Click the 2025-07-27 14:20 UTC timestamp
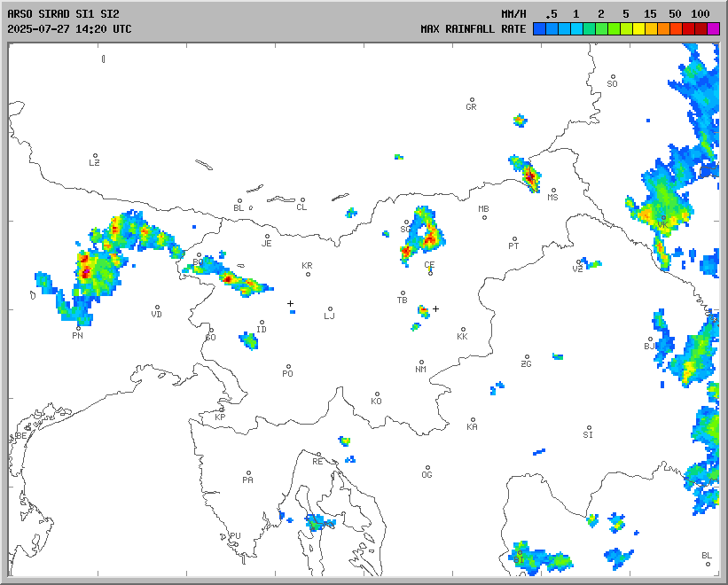Viewport: 728px width, 585px height. 69,29
